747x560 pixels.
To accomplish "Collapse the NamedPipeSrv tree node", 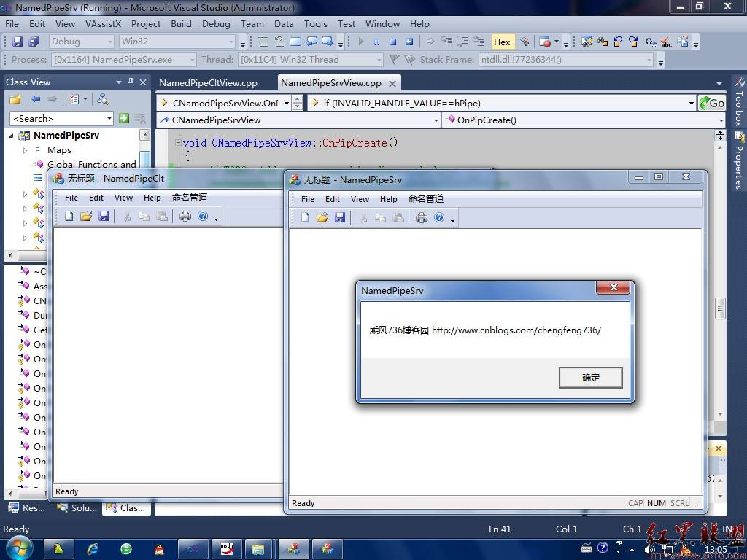I will [12, 136].
